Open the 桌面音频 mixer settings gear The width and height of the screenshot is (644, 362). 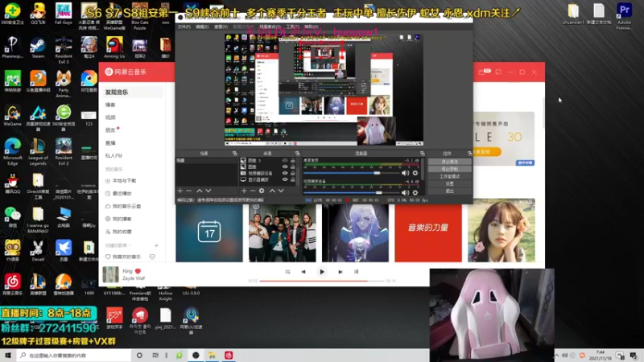point(415,173)
